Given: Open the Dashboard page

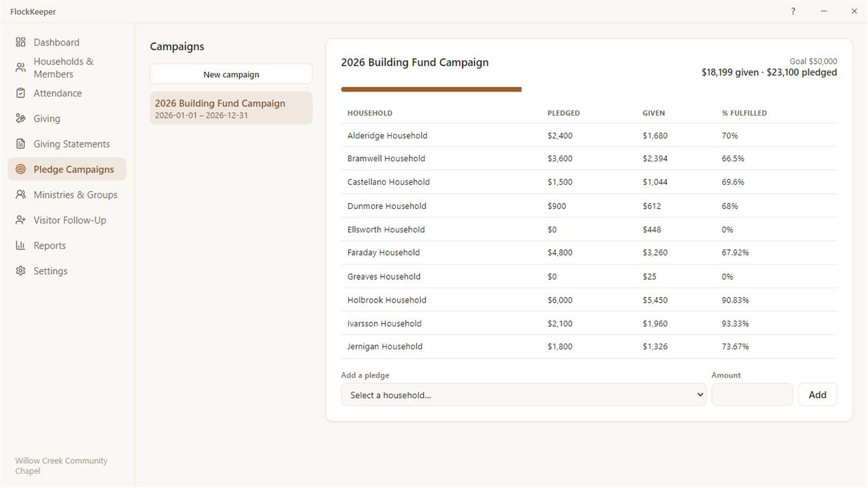Looking at the screenshot, I should [67, 42].
